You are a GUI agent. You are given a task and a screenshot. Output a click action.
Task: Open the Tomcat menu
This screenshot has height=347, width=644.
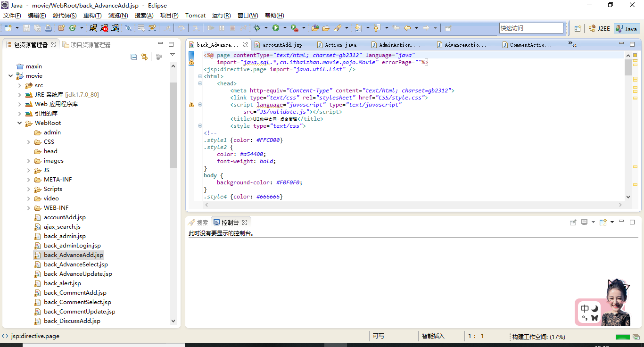pyautogui.click(x=195, y=16)
